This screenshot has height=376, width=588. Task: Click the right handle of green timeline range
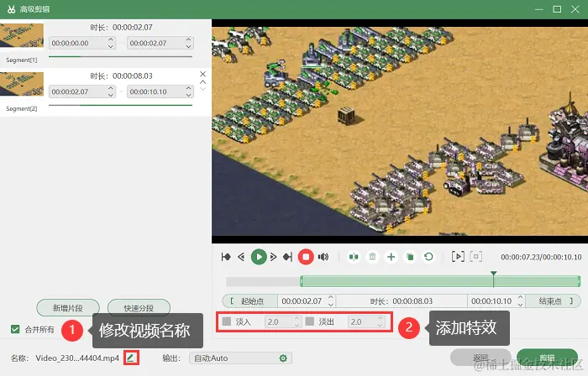(x=579, y=281)
